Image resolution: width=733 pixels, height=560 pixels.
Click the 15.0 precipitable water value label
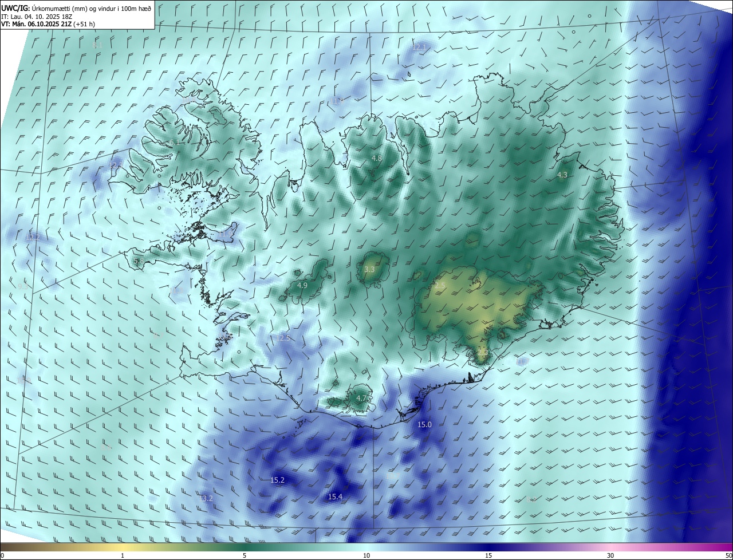tap(424, 425)
